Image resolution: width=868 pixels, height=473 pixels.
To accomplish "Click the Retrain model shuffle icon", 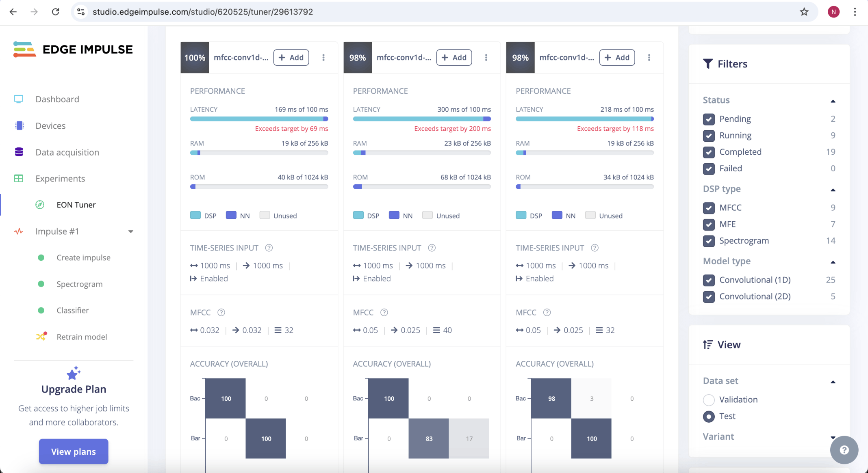I will pyautogui.click(x=41, y=337).
